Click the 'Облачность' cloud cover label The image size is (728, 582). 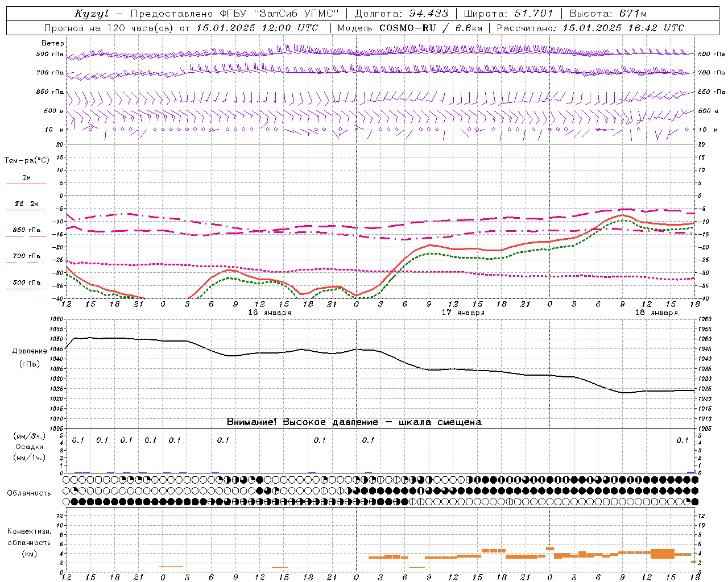[29, 493]
